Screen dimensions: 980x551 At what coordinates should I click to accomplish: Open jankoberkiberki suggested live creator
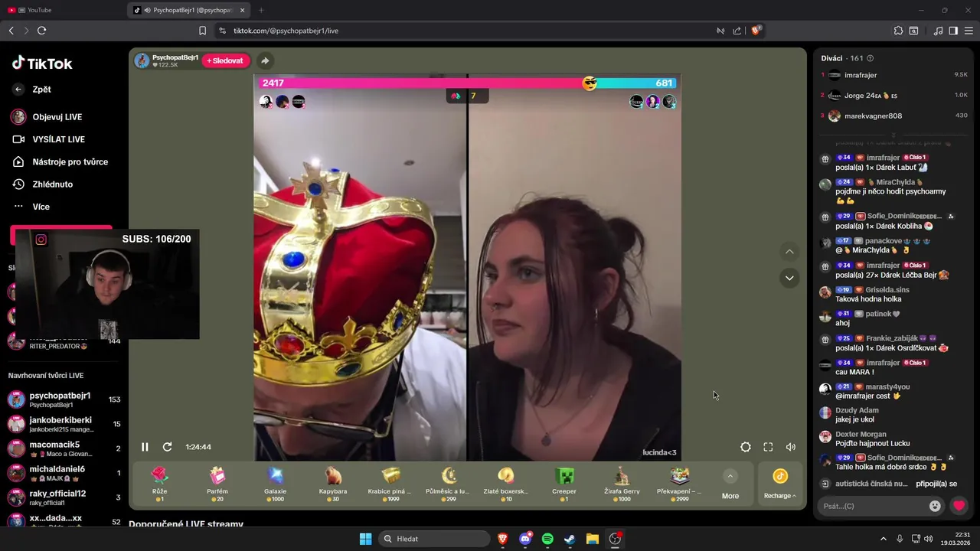click(64, 424)
